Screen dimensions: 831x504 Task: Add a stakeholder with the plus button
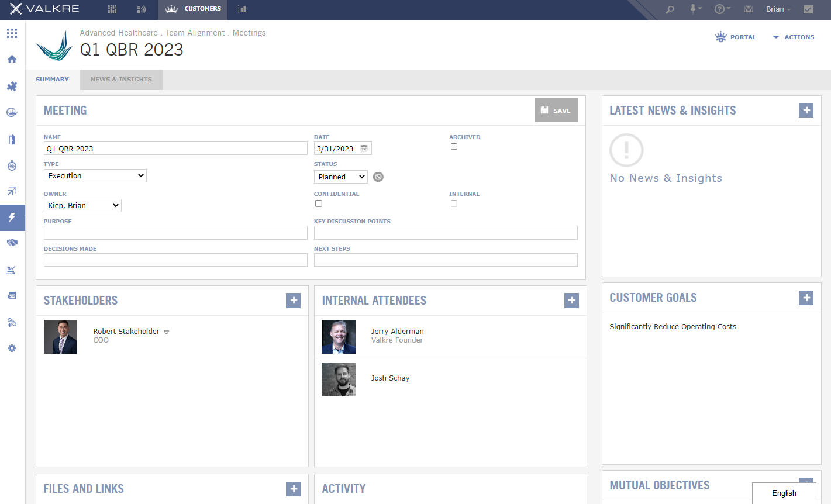[294, 301]
